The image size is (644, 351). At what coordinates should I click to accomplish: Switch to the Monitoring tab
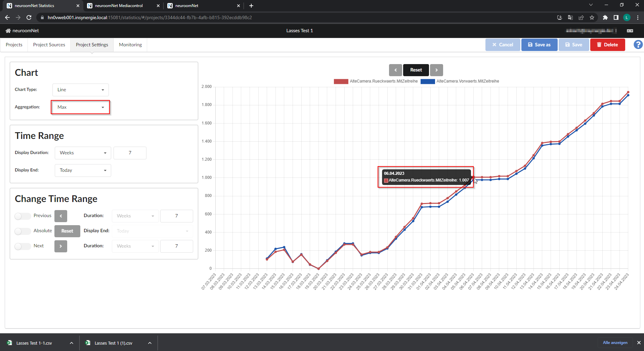[x=130, y=45]
